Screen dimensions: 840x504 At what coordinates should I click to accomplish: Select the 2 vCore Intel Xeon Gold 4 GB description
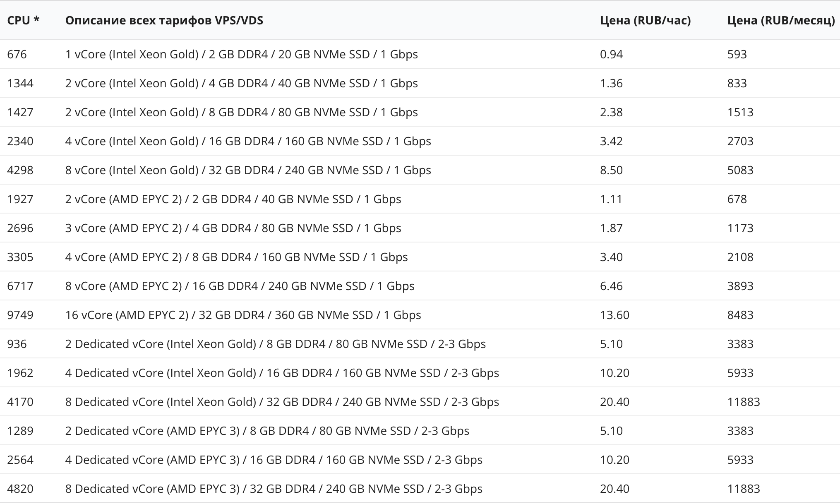(x=242, y=83)
